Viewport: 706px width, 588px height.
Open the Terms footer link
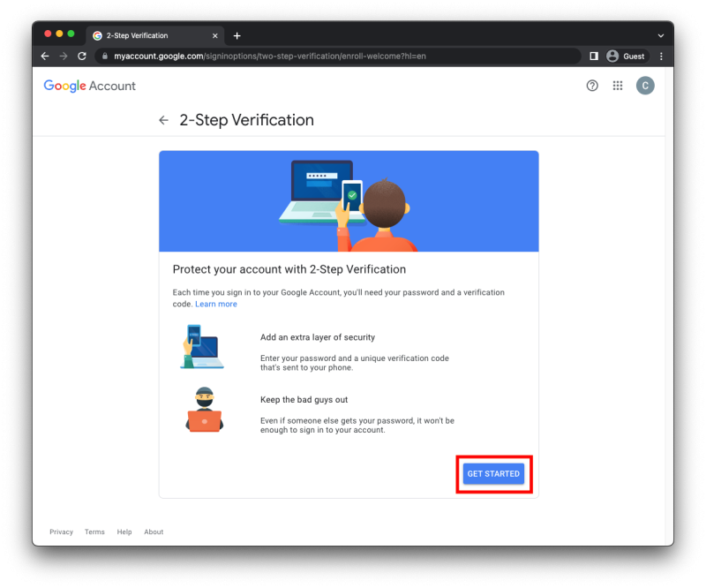tap(94, 532)
